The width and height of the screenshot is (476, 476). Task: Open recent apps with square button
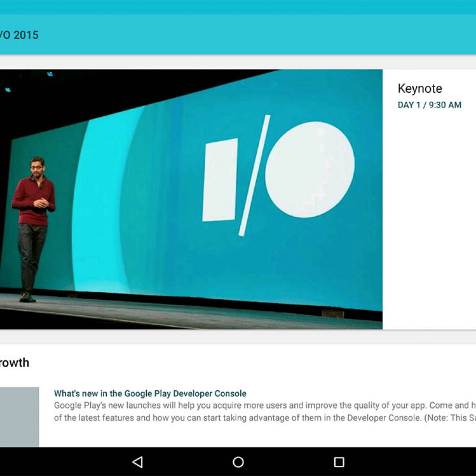[x=339, y=462]
